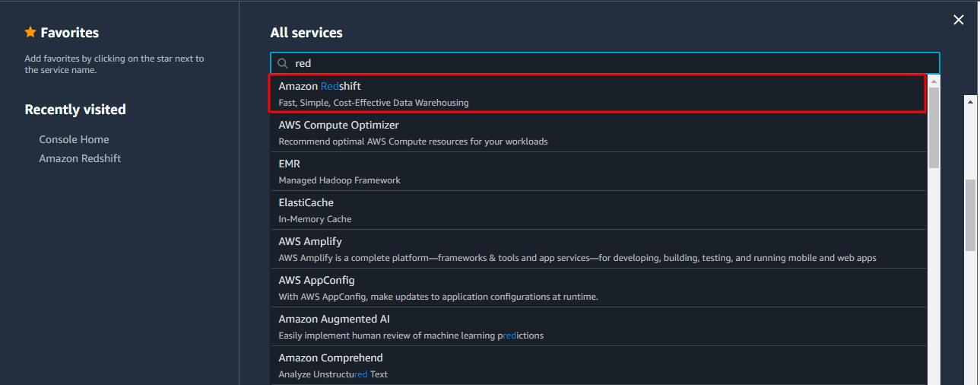
Task: Click 'Recommend optimal AWS Compute resources' description
Action: tap(413, 142)
